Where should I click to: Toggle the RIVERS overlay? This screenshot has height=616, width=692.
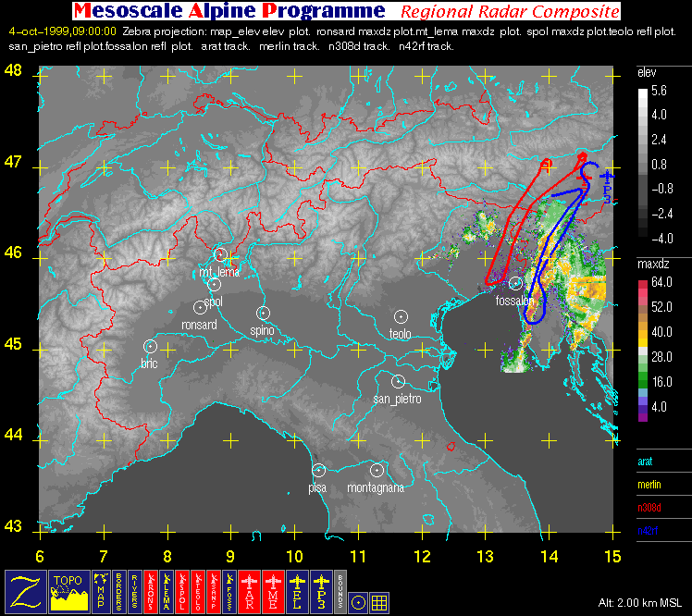coord(134,592)
